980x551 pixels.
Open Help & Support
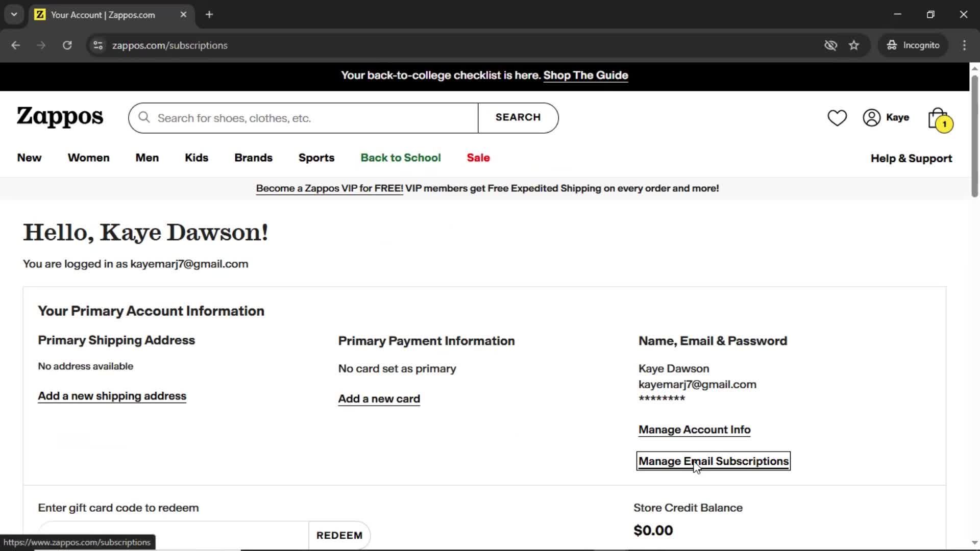coord(911,159)
